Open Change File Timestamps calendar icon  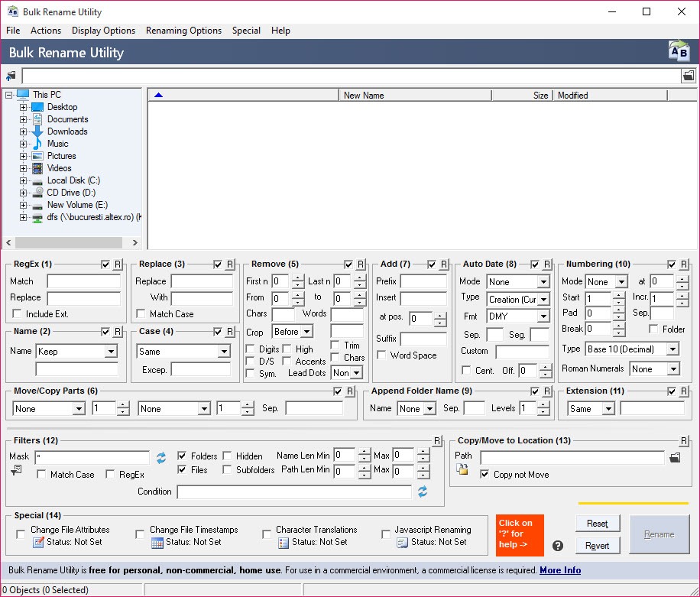[157, 543]
